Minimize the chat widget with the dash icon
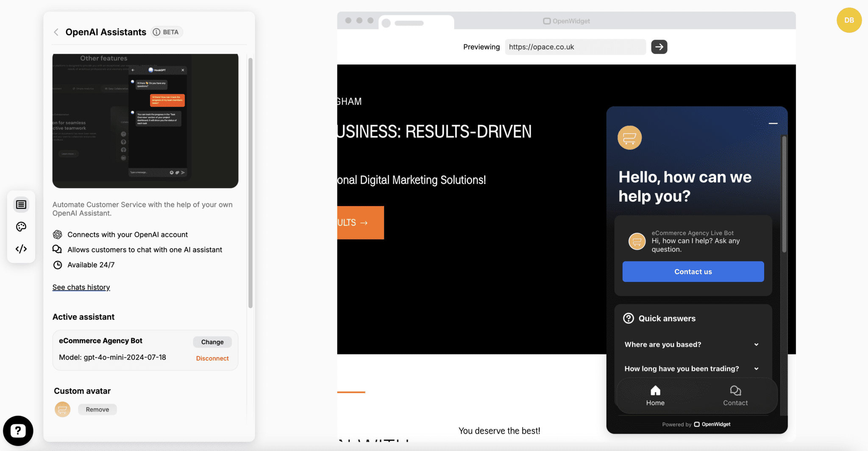This screenshot has height=451, width=868. [x=773, y=123]
